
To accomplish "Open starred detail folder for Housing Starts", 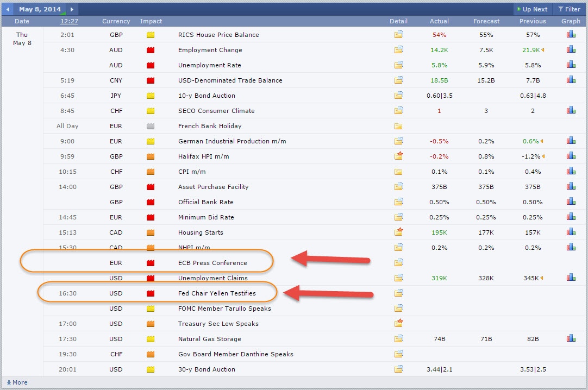I will pyautogui.click(x=399, y=231).
